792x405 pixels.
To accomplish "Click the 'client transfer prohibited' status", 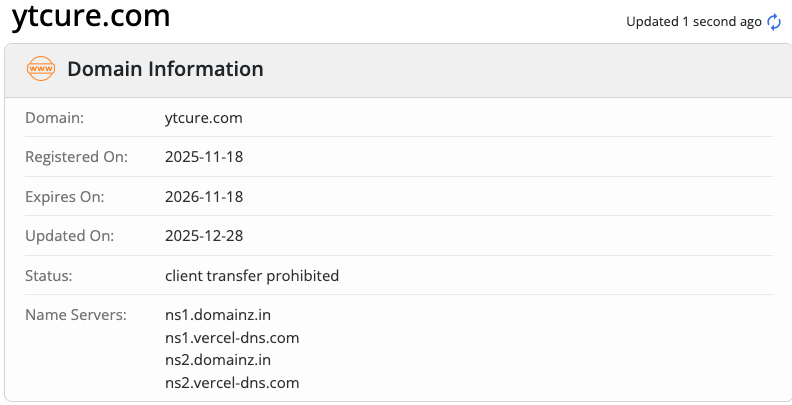I will (252, 275).
